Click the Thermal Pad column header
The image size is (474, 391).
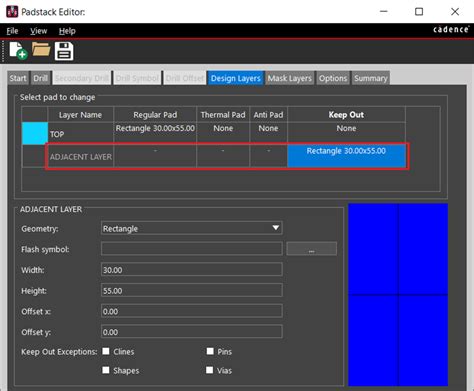[223, 115]
